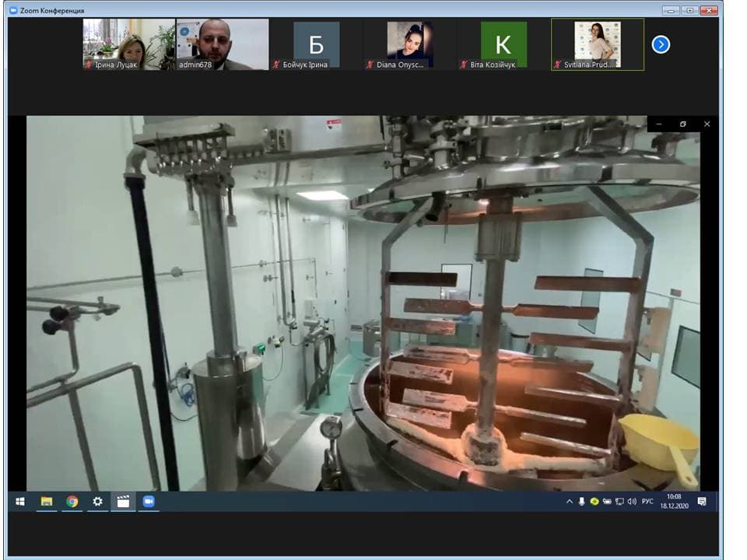
Task: Click the green tray icon beside the microphone
Action: (x=594, y=502)
